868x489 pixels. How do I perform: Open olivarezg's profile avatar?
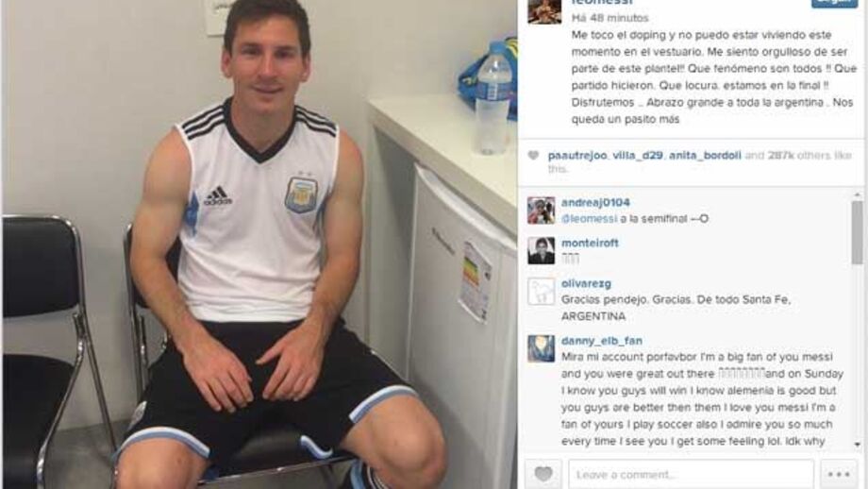click(541, 292)
